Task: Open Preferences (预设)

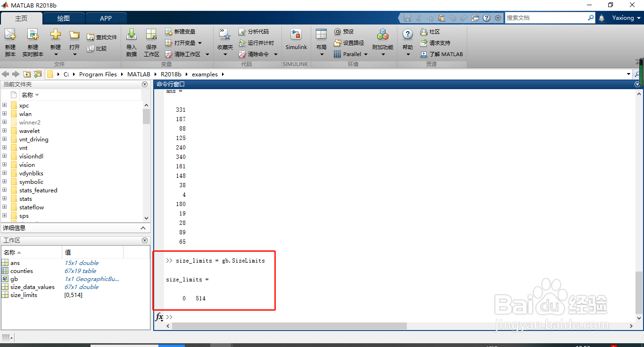Action: coord(344,32)
